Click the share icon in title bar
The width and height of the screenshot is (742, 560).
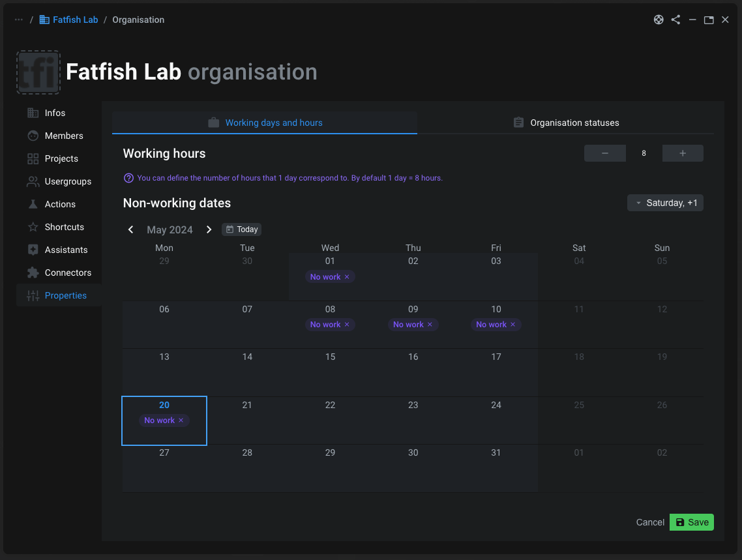coord(675,20)
